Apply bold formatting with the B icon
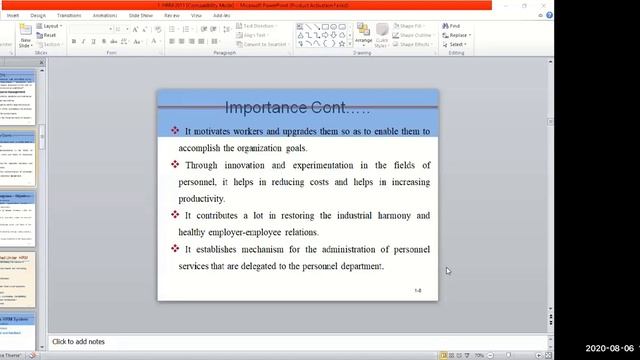640x360 pixels. point(74,41)
